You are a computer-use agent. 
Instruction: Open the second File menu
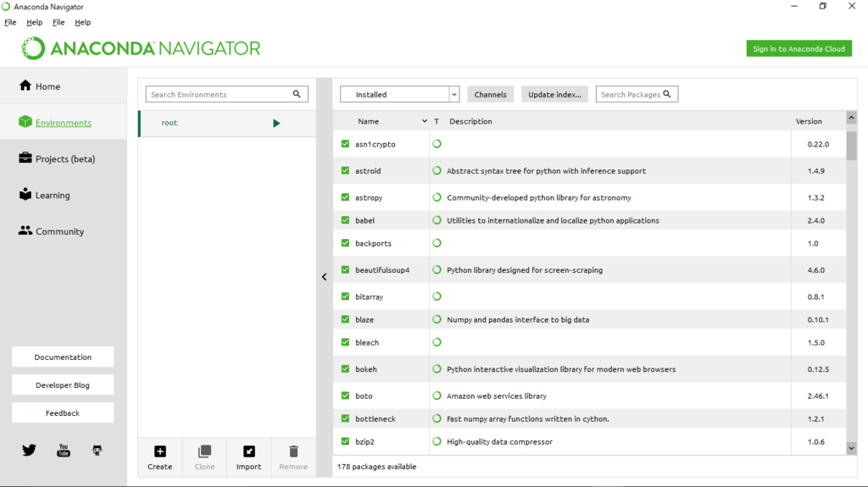58,22
